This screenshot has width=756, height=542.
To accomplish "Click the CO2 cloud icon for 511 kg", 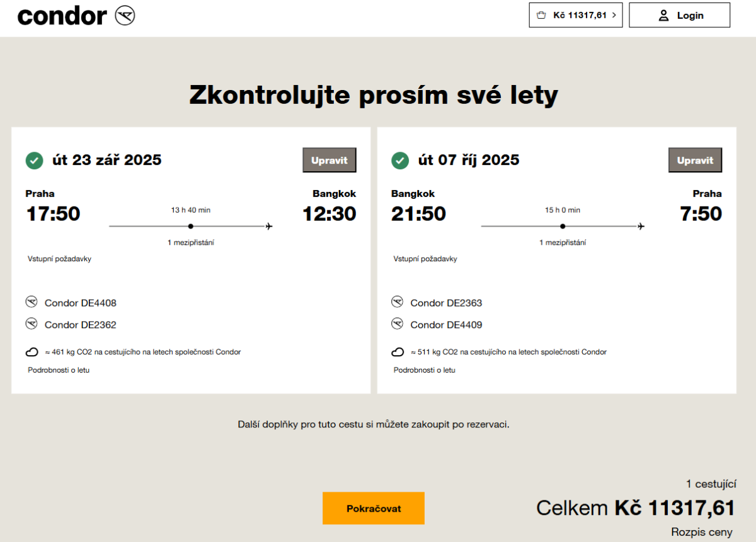I will (397, 353).
